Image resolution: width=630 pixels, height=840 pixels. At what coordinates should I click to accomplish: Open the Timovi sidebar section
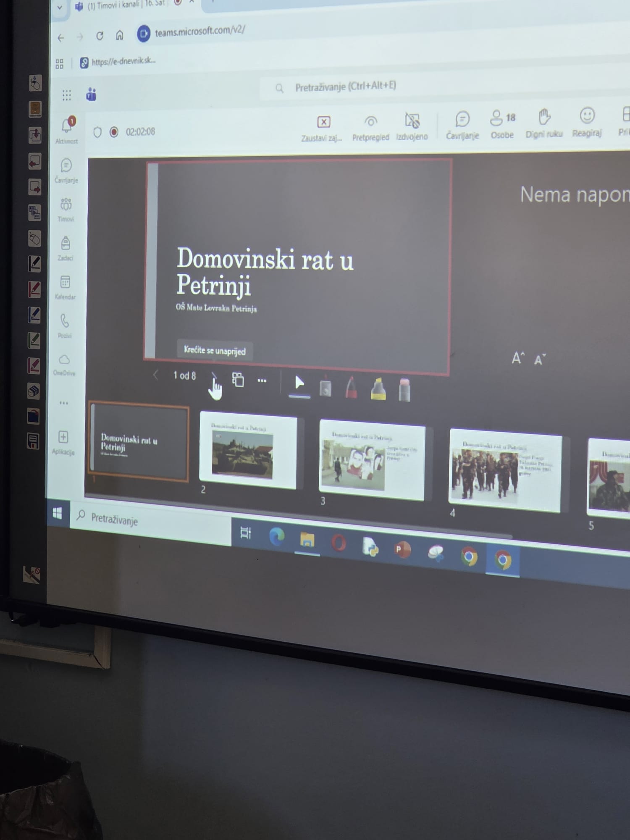66,205
